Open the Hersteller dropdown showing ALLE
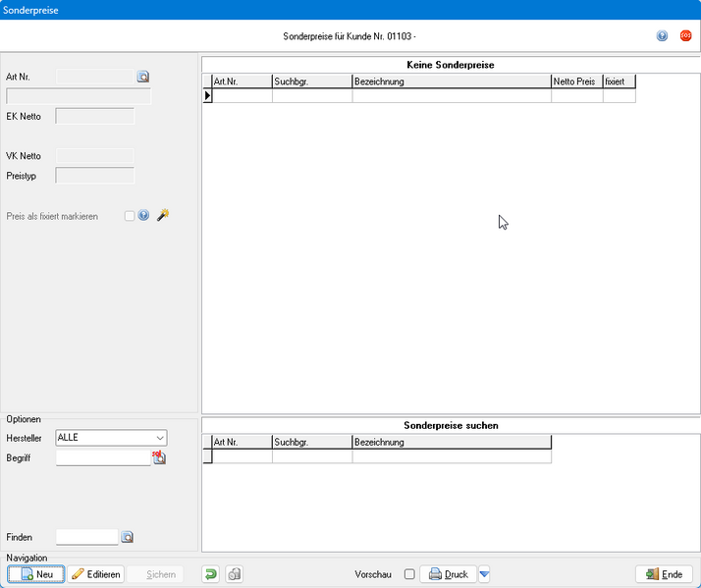The image size is (701, 588). (x=111, y=438)
